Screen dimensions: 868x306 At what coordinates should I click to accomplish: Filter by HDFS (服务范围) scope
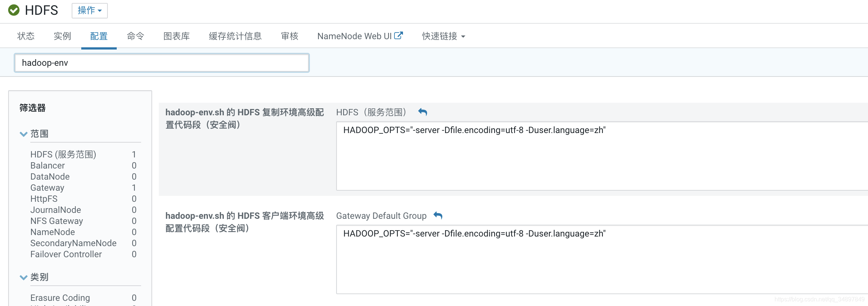pos(63,154)
